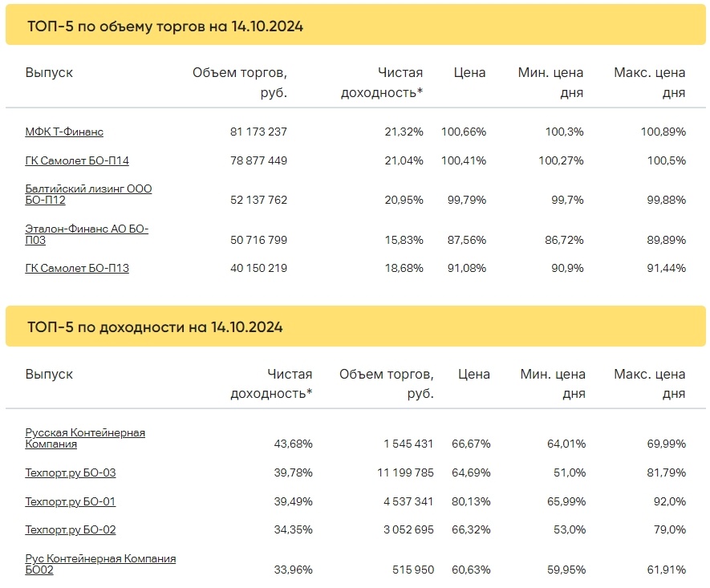The image size is (710, 588).
Task: Select trade volume value 52 137 762
Action: [x=258, y=200]
